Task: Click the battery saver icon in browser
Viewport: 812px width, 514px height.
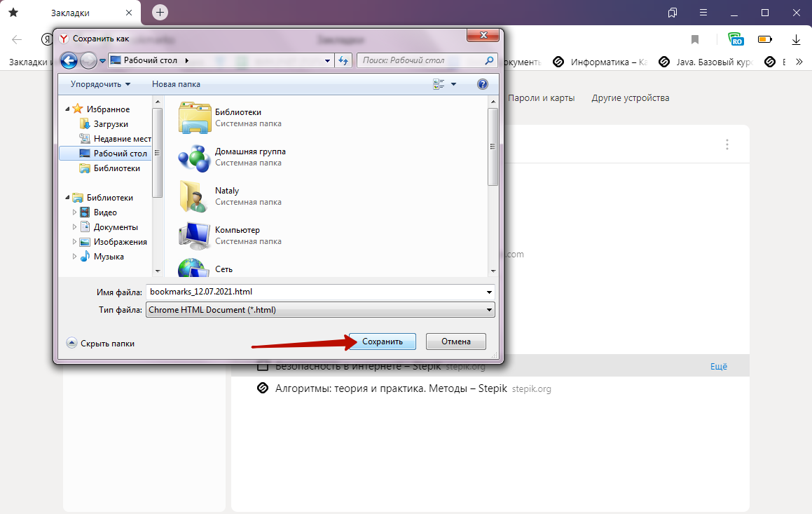Action: pyautogui.click(x=765, y=39)
